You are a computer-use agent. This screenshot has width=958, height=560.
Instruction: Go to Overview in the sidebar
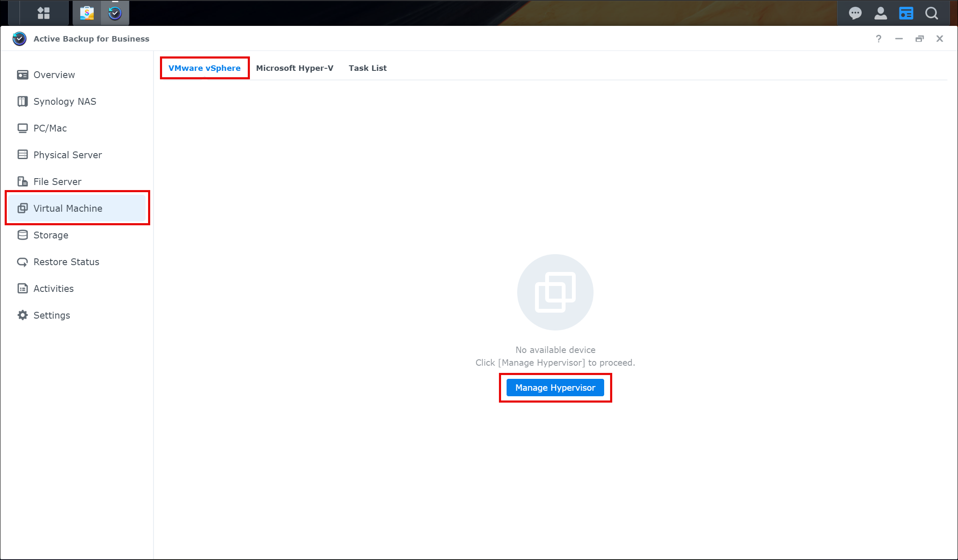pos(54,75)
